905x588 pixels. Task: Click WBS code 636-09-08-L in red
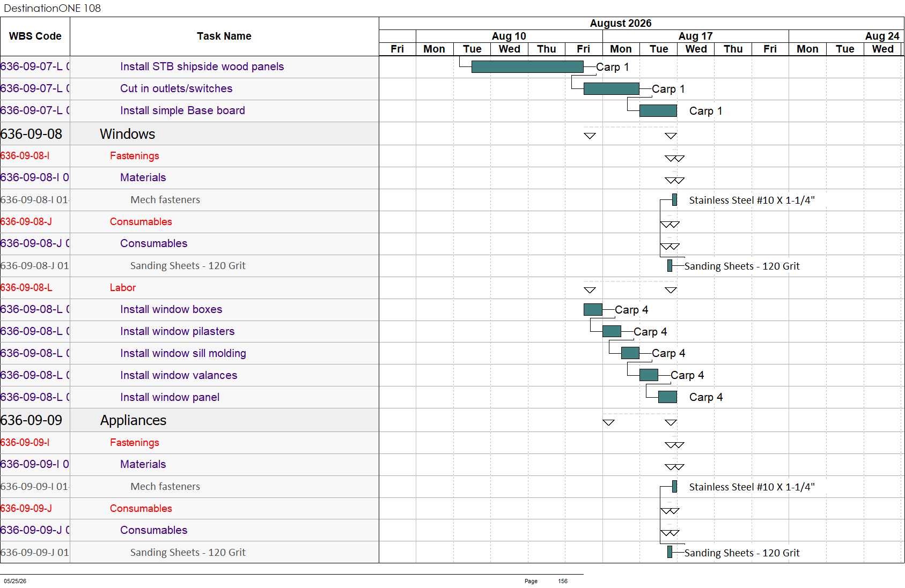26,288
